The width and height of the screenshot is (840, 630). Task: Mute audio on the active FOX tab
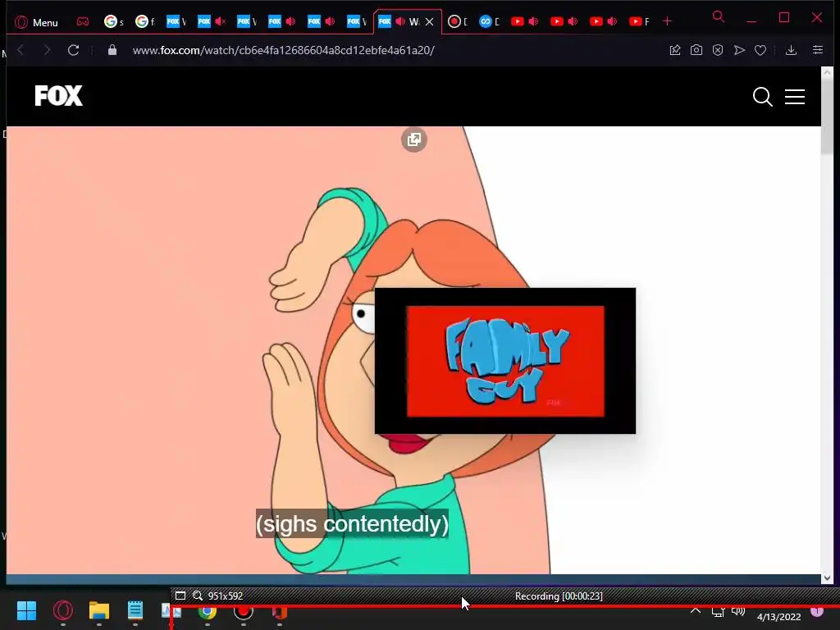pyautogui.click(x=400, y=21)
